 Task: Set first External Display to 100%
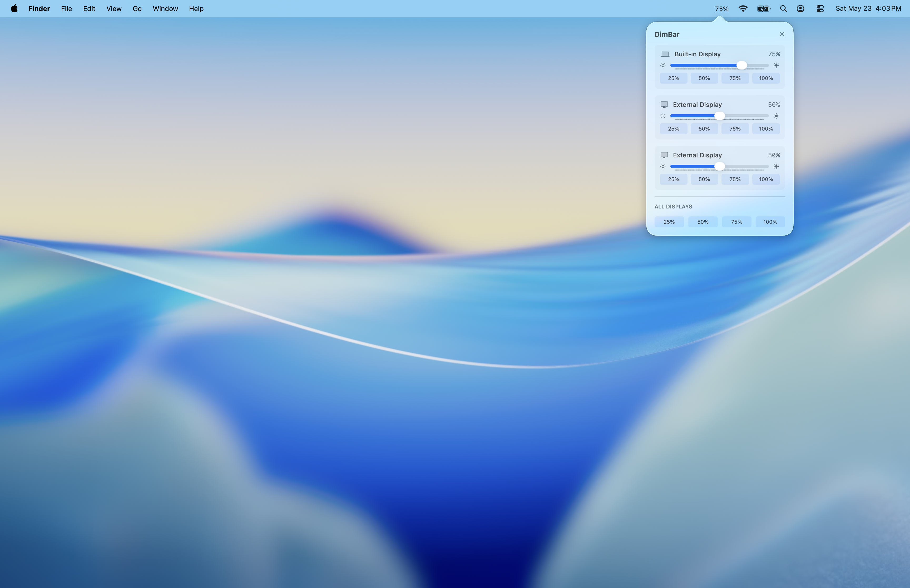click(766, 129)
